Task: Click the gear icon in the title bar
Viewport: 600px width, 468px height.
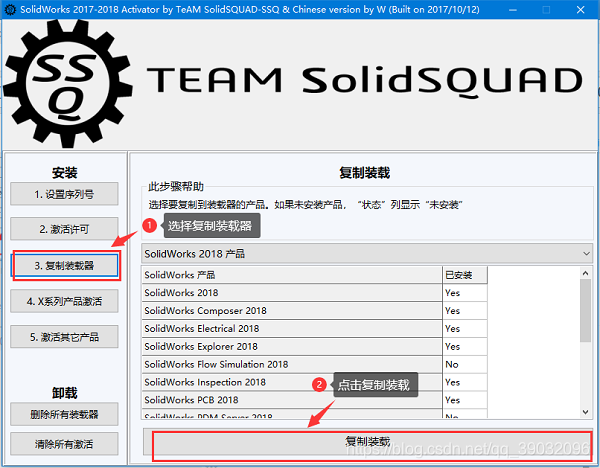Action: [10, 9]
